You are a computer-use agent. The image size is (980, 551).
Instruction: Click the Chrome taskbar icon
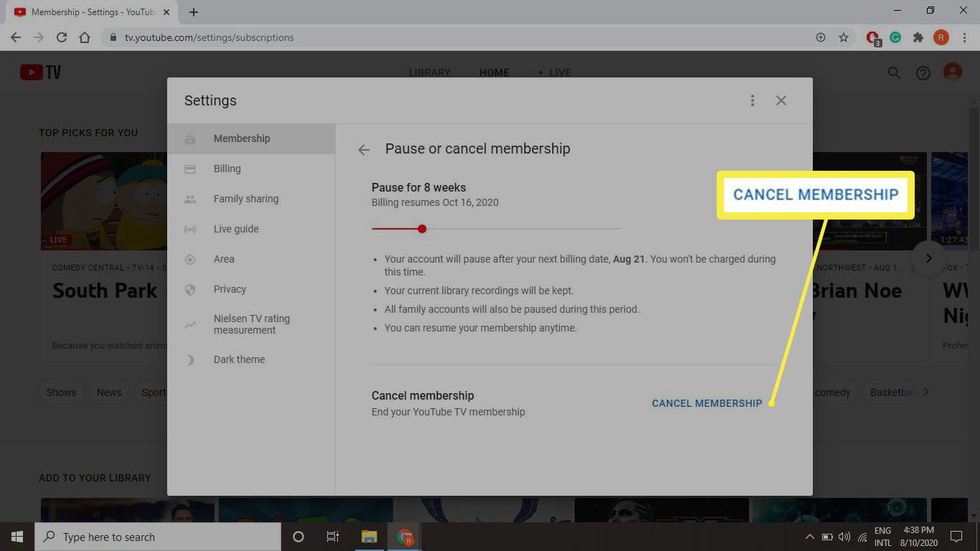[x=405, y=537]
